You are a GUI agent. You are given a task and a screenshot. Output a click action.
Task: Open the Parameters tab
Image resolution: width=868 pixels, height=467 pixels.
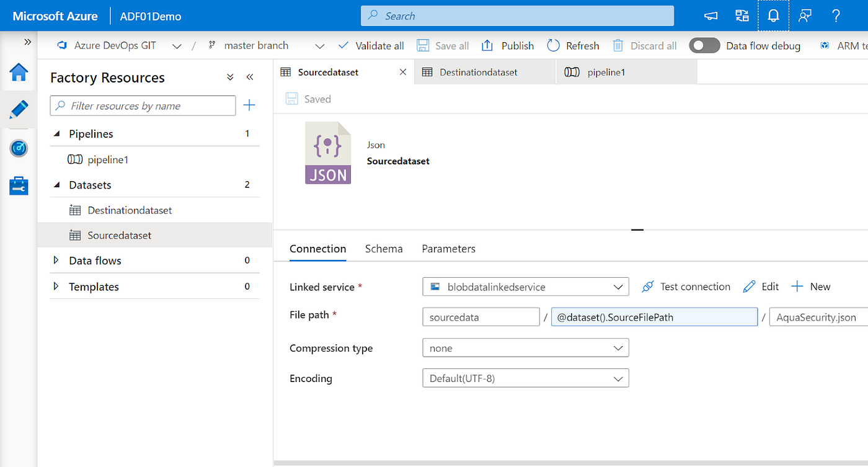tap(449, 249)
